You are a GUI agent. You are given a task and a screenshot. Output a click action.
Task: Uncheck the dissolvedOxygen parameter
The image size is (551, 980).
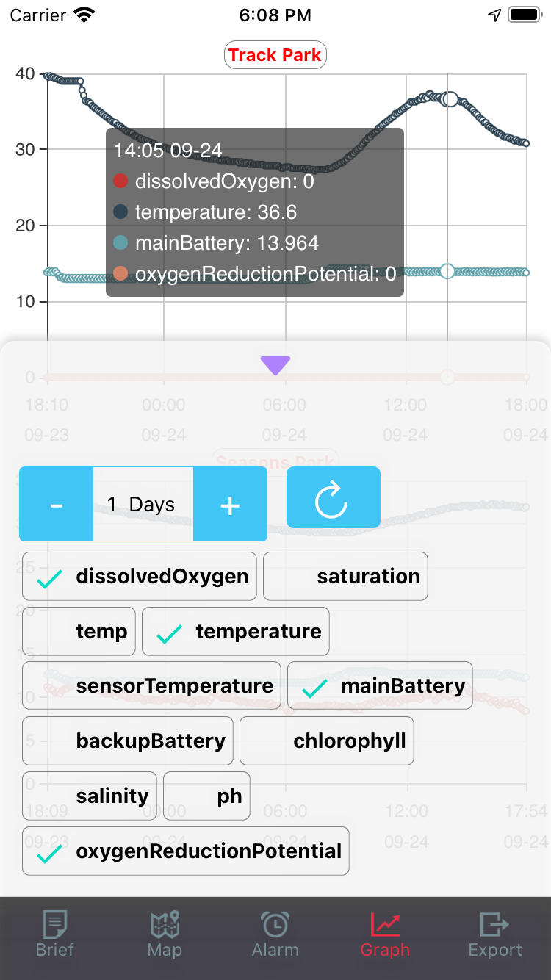[x=140, y=577]
